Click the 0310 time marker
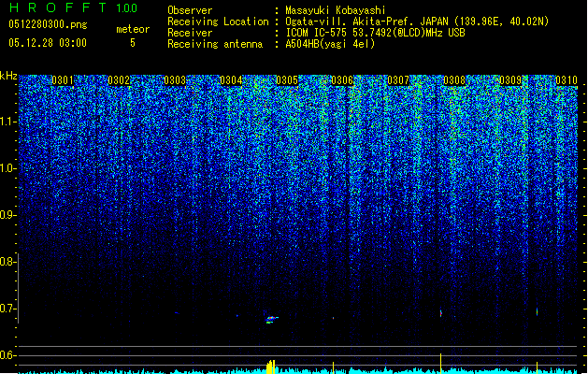 point(566,80)
